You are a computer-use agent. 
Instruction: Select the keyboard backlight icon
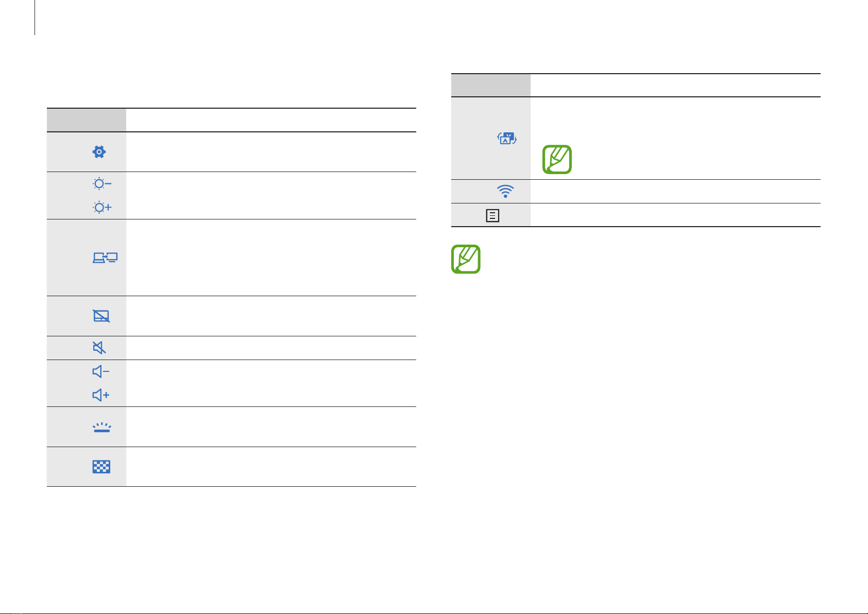(102, 427)
